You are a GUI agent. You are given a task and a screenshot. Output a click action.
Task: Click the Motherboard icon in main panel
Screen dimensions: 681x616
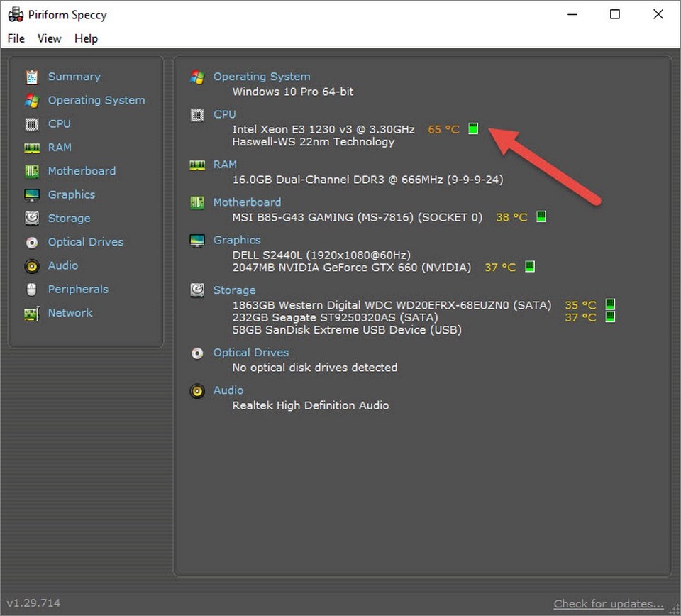[x=197, y=202]
